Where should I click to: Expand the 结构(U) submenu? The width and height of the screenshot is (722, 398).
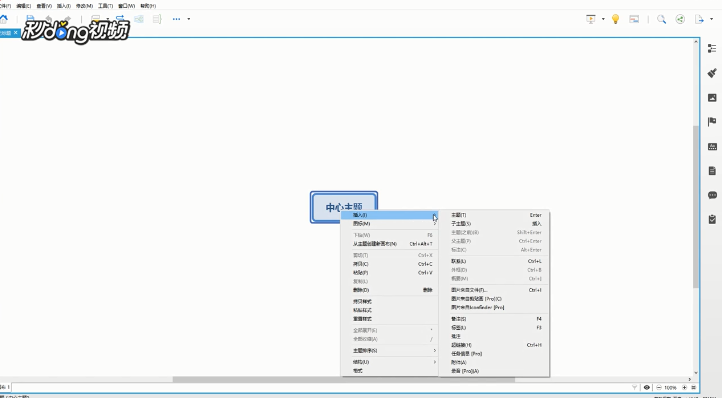pyautogui.click(x=390, y=362)
